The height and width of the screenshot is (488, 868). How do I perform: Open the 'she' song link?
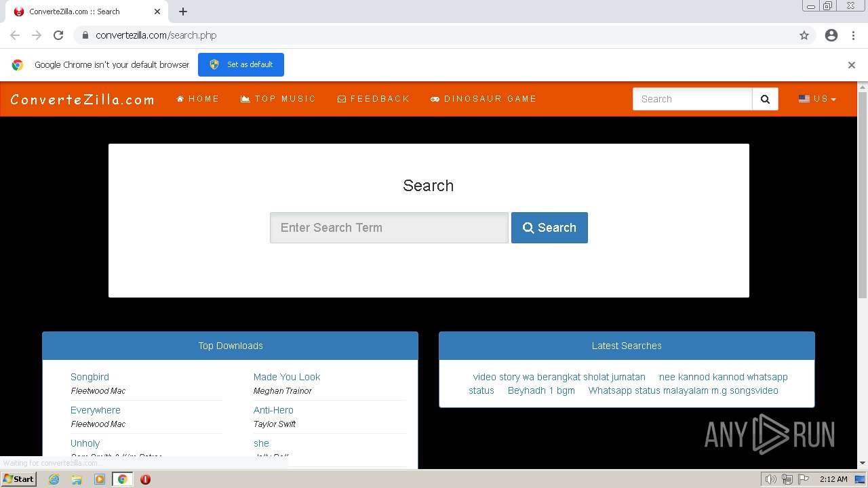click(261, 443)
